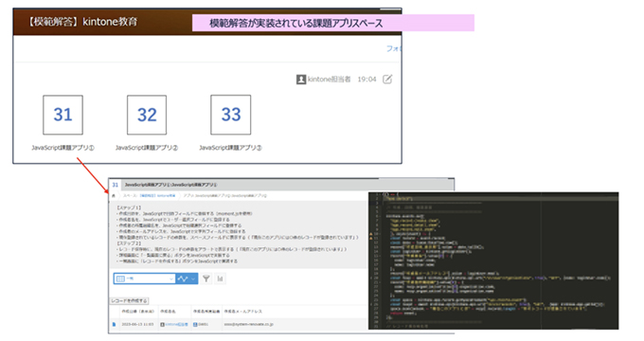
Task: Click the レコードを作成する button
Action: (130, 300)
